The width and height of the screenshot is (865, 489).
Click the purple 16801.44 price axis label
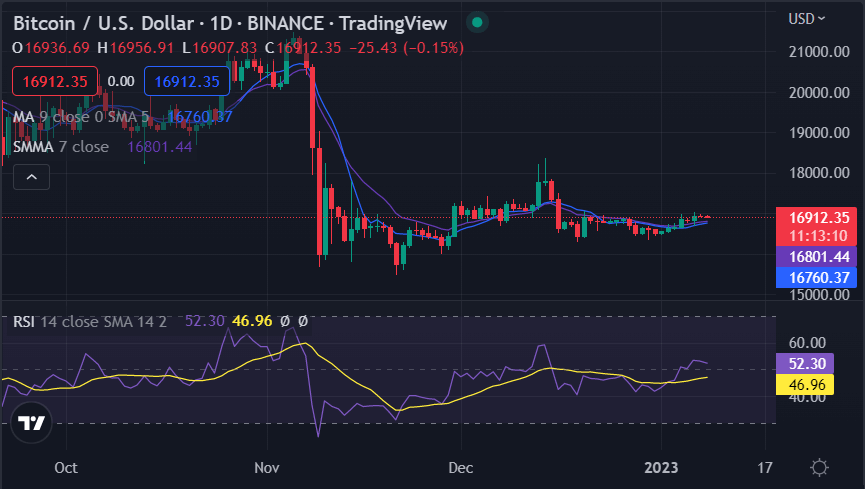[816, 257]
